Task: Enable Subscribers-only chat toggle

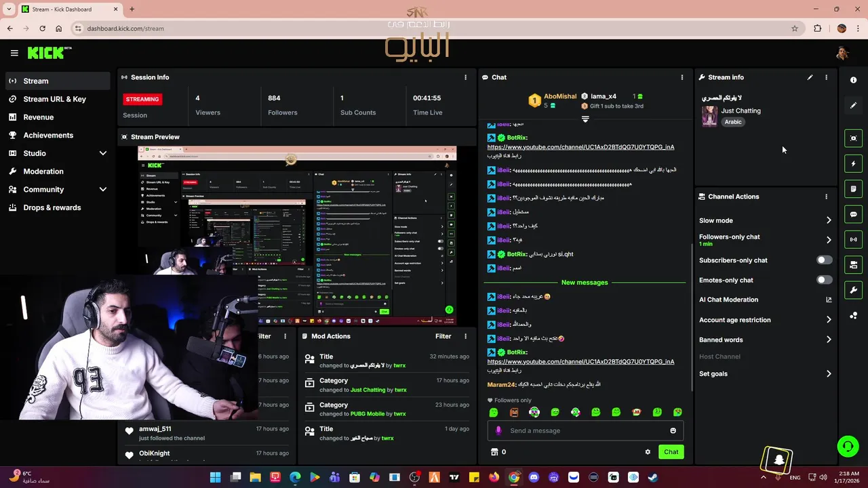Action: pos(824,260)
